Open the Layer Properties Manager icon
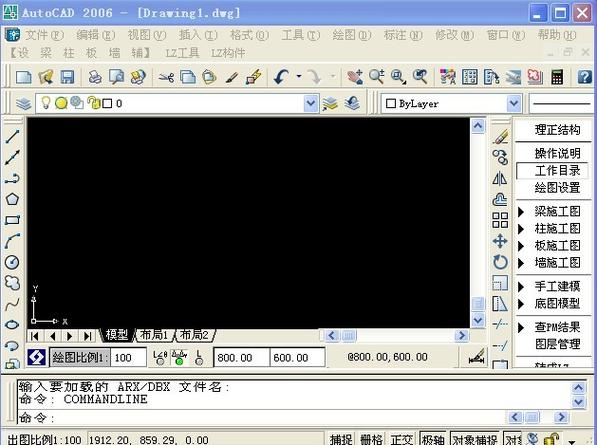The width and height of the screenshot is (597, 445). [x=24, y=103]
